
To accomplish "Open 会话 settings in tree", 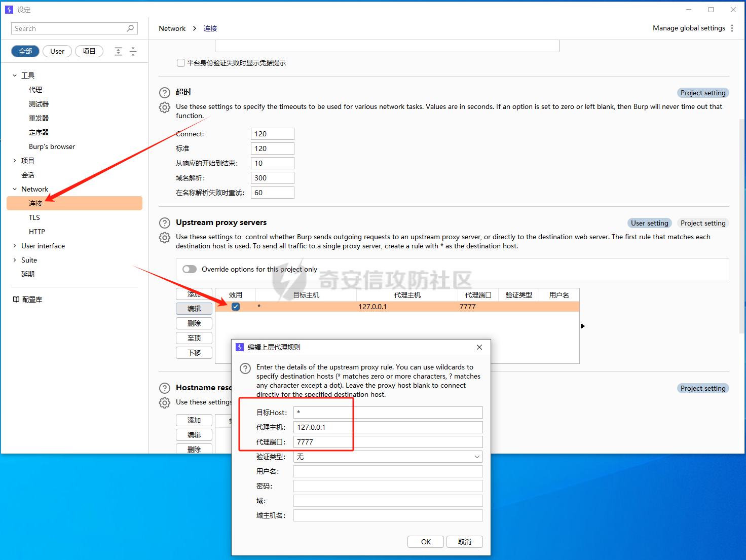I will point(28,175).
